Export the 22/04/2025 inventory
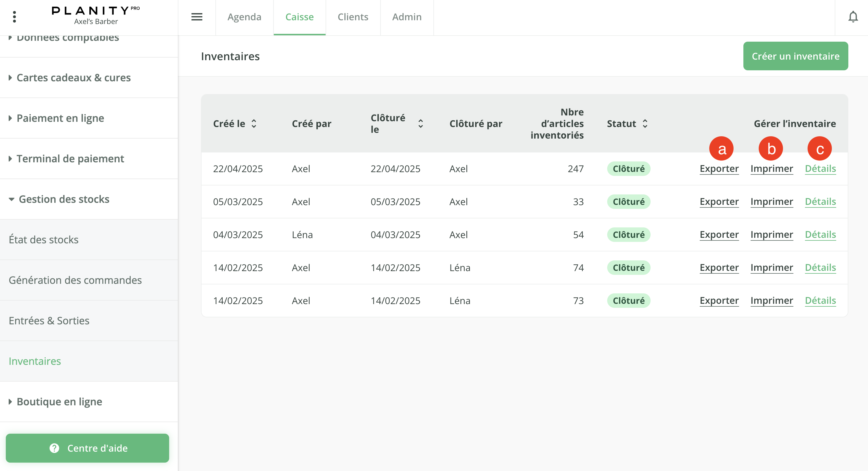 click(x=719, y=169)
